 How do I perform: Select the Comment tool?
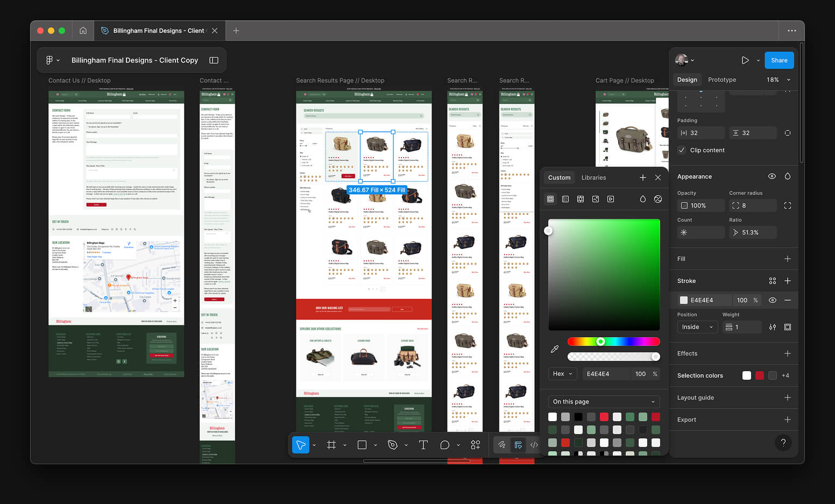tap(445, 445)
